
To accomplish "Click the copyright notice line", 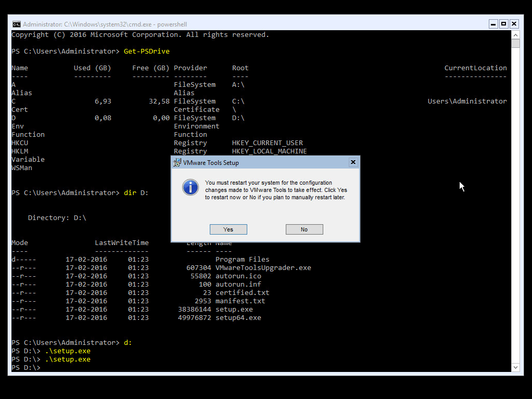I will click(x=140, y=34).
